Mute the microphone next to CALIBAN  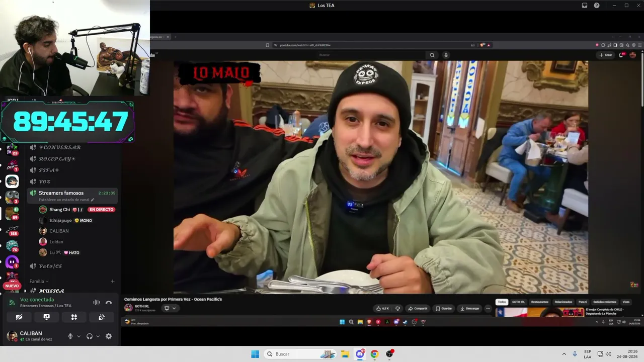point(70,336)
